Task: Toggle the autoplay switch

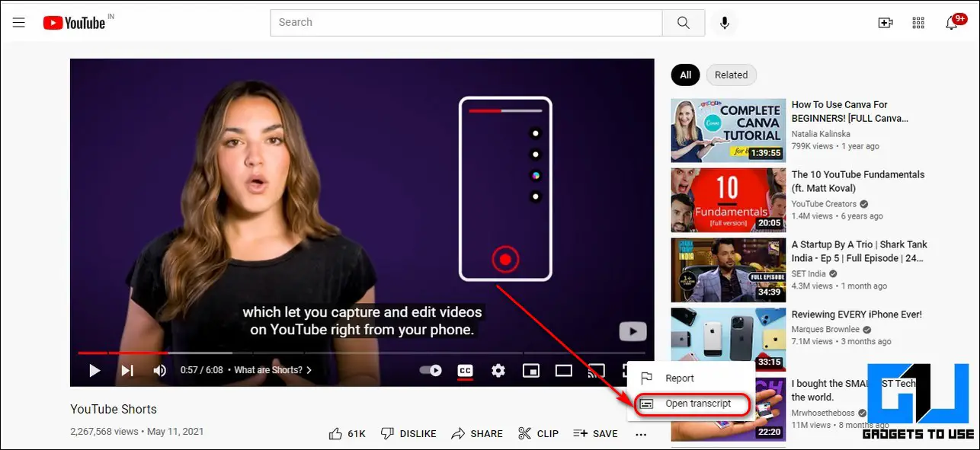Action: click(x=431, y=371)
